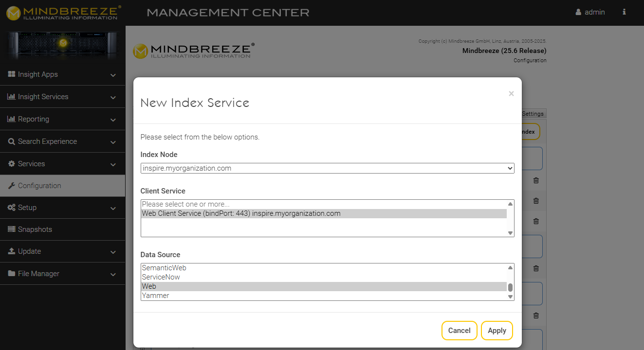This screenshot has height=350, width=644.
Task: Select ServiceNow in Data Source list
Action: [324, 277]
